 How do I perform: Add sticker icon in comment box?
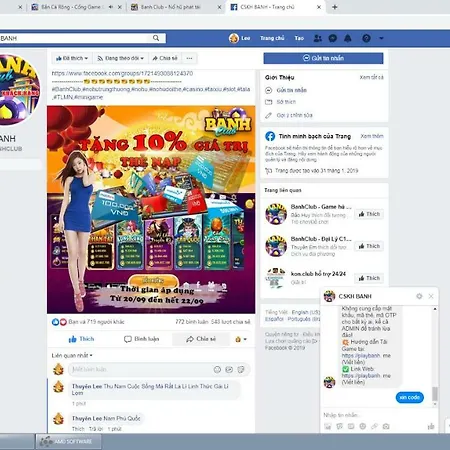pyautogui.click(x=241, y=369)
